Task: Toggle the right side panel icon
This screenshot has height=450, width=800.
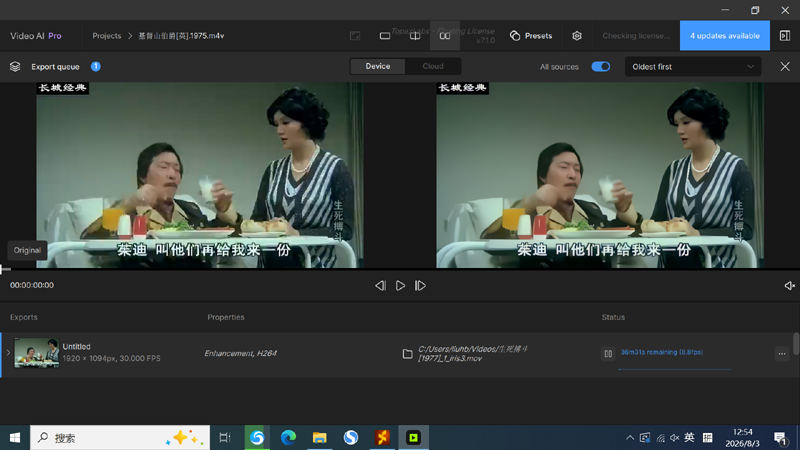Action: 785,36
